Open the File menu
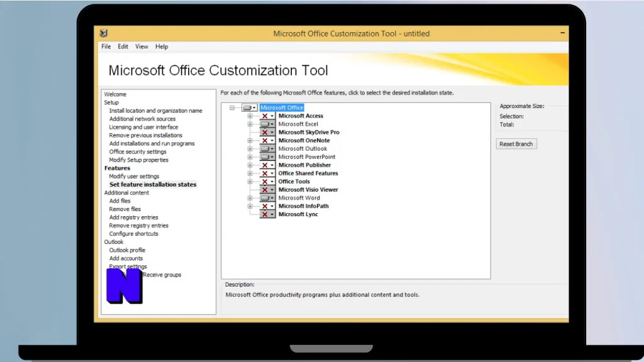 click(106, 47)
